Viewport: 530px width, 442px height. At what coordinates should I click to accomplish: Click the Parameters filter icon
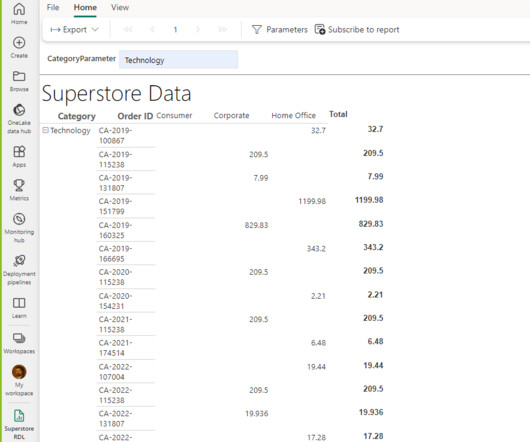coord(257,30)
